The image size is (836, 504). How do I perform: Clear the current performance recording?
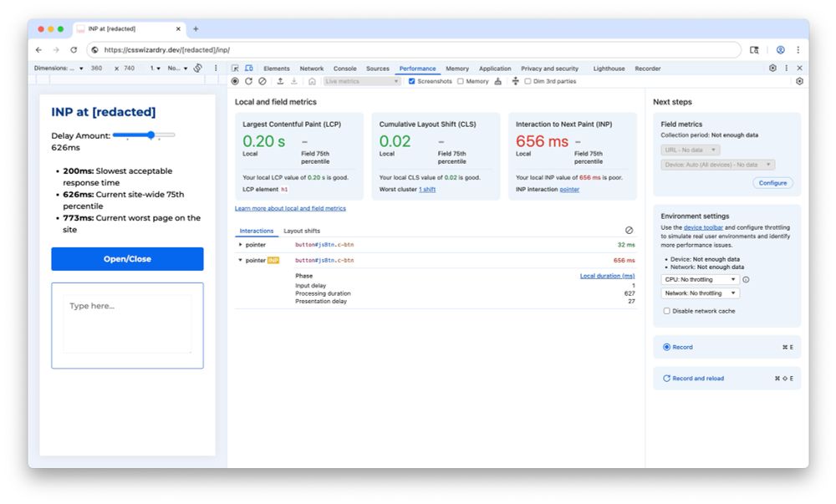(x=263, y=81)
